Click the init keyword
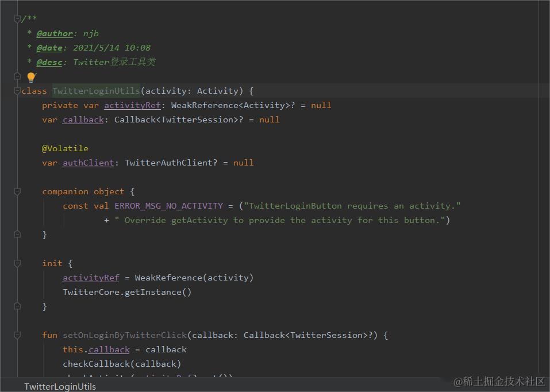This screenshot has height=392, width=550. (52, 263)
